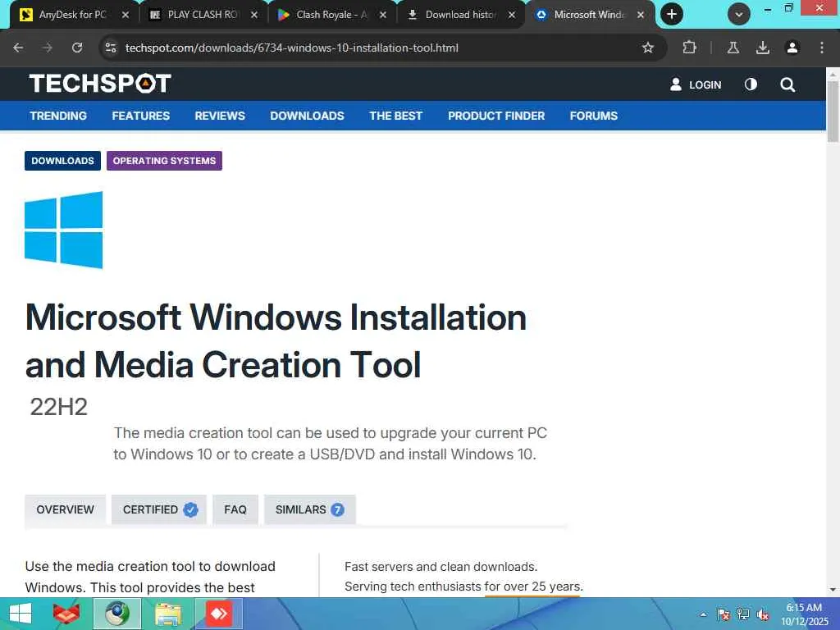
Task: Open the browser profile avatar
Action: (792, 48)
